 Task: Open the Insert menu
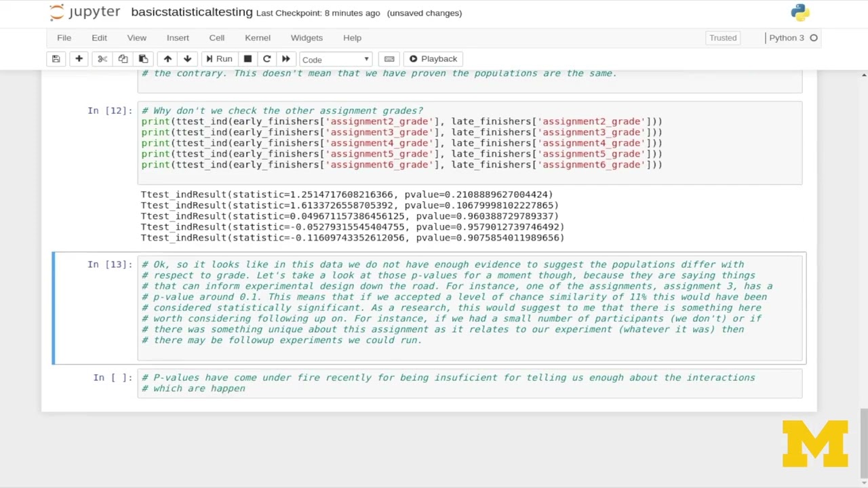pyautogui.click(x=178, y=38)
